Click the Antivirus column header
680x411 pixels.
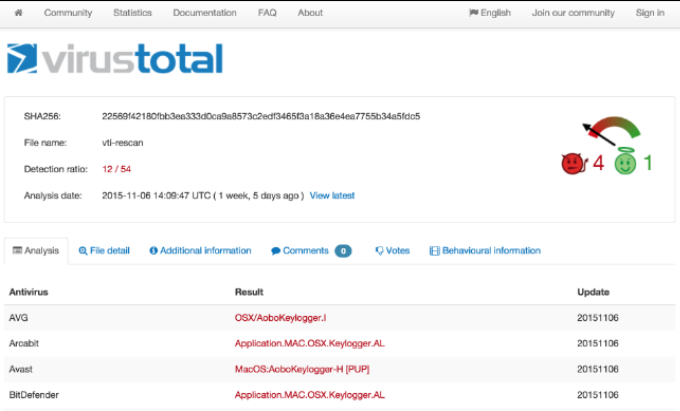click(x=29, y=292)
